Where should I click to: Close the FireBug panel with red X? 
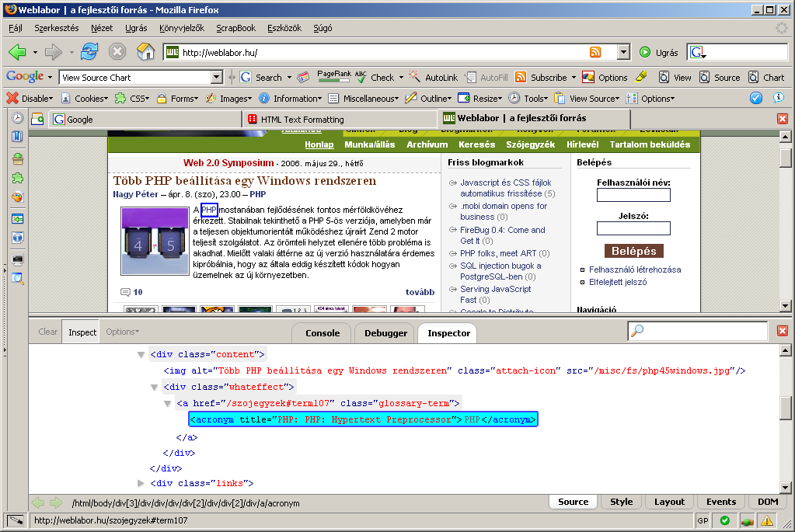coord(783,331)
